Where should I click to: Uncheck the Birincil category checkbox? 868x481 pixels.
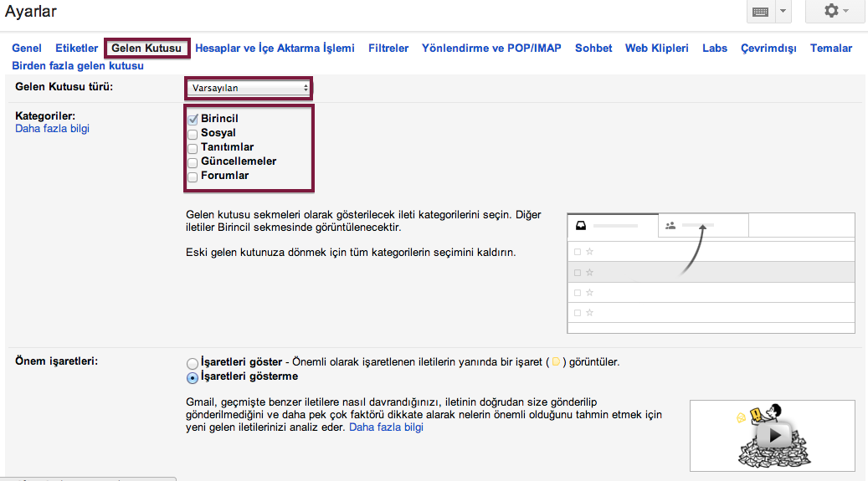pyautogui.click(x=193, y=119)
